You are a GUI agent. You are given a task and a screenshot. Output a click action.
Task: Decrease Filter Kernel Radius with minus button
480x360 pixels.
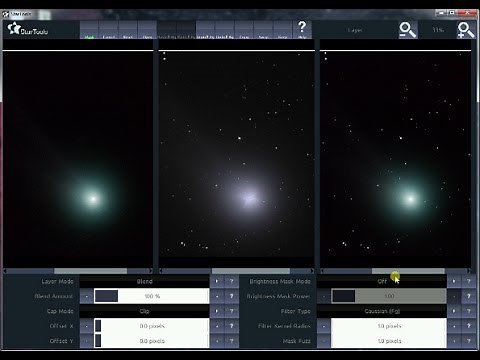(323, 326)
